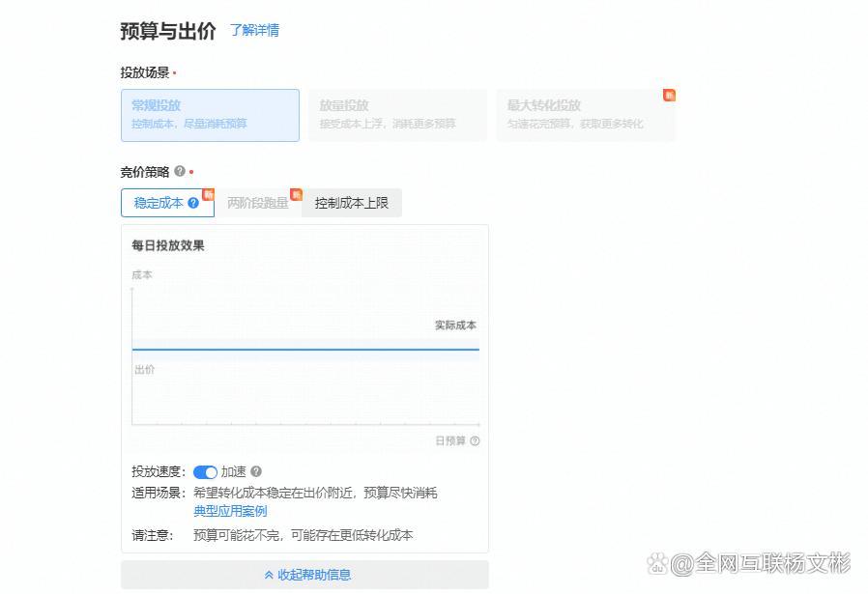Collapse help via 收起帮助信息 button

[x=305, y=575]
